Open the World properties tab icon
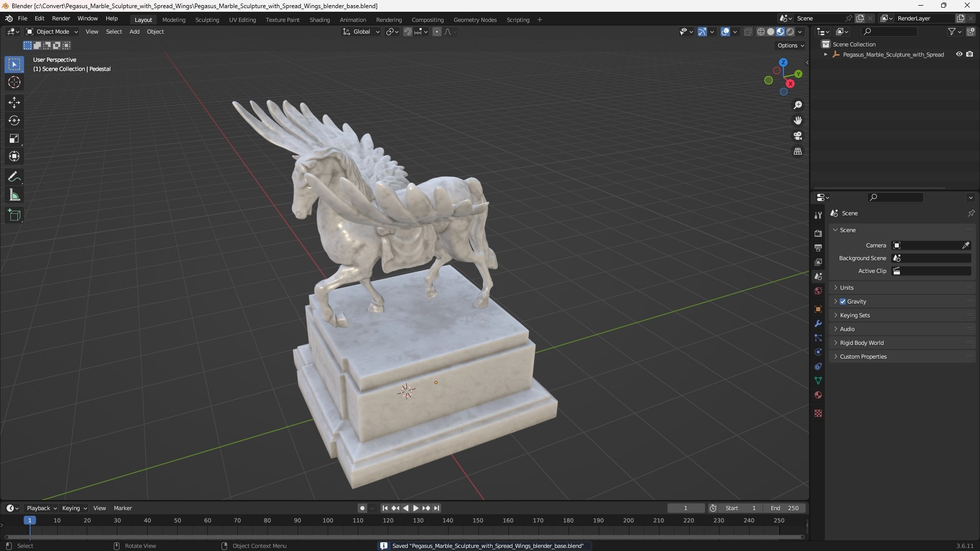 point(818,291)
